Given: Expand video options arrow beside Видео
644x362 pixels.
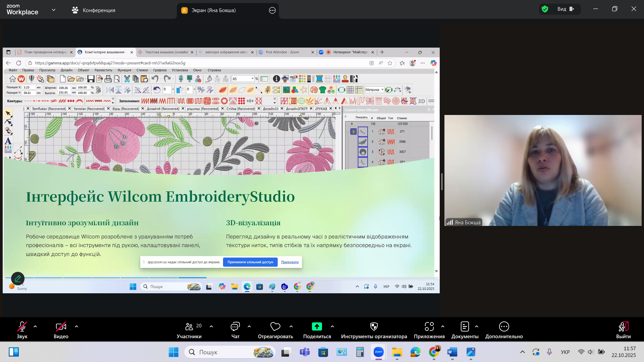Looking at the screenshot, I should click(76, 326).
